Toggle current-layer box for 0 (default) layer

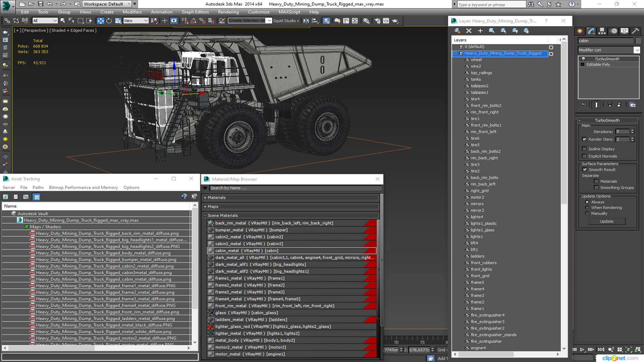point(551,47)
